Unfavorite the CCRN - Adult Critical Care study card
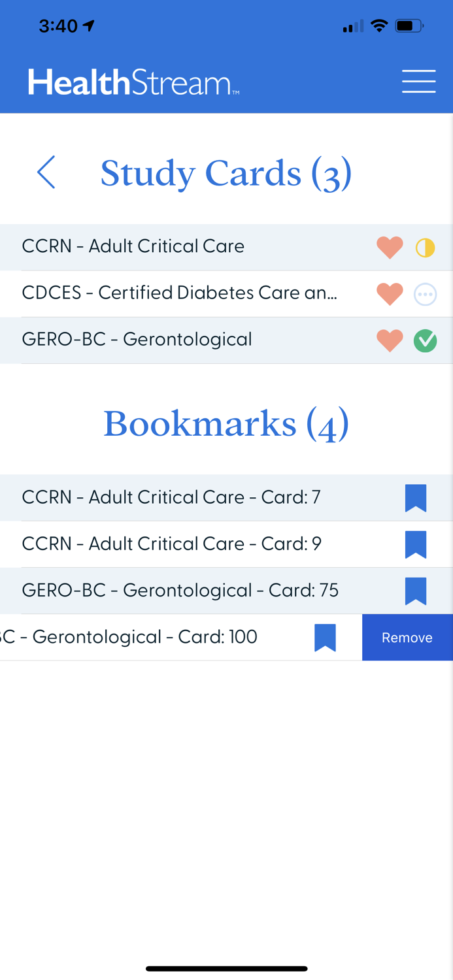Image resolution: width=453 pixels, height=980 pixels. click(x=390, y=247)
